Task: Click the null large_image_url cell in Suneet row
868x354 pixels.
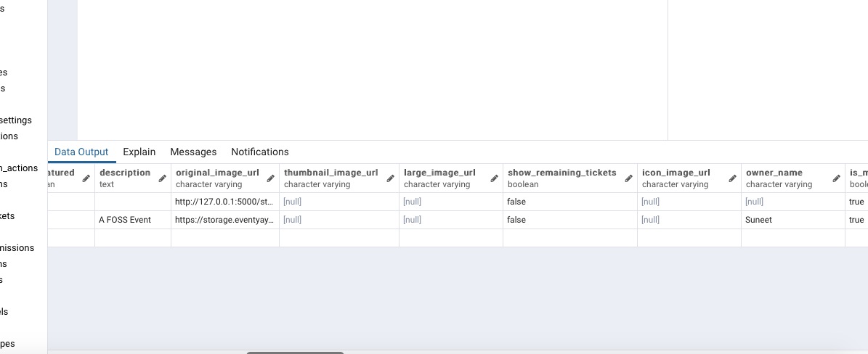Action: point(451,220)
